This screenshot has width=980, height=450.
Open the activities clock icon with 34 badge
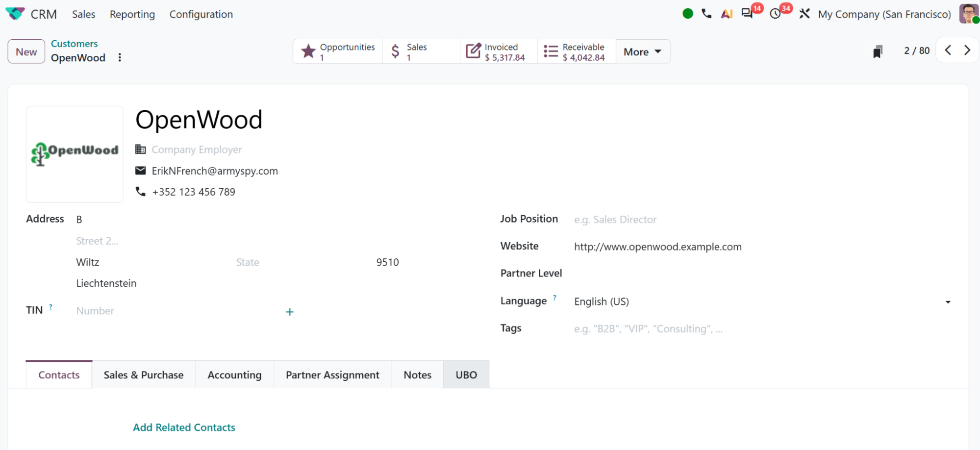[775, 14]
